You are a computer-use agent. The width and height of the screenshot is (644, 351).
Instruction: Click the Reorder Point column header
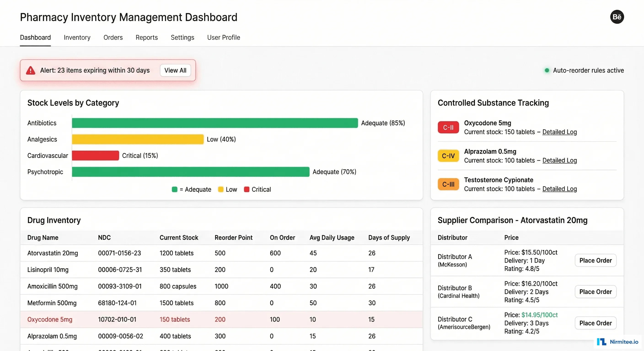233,238
